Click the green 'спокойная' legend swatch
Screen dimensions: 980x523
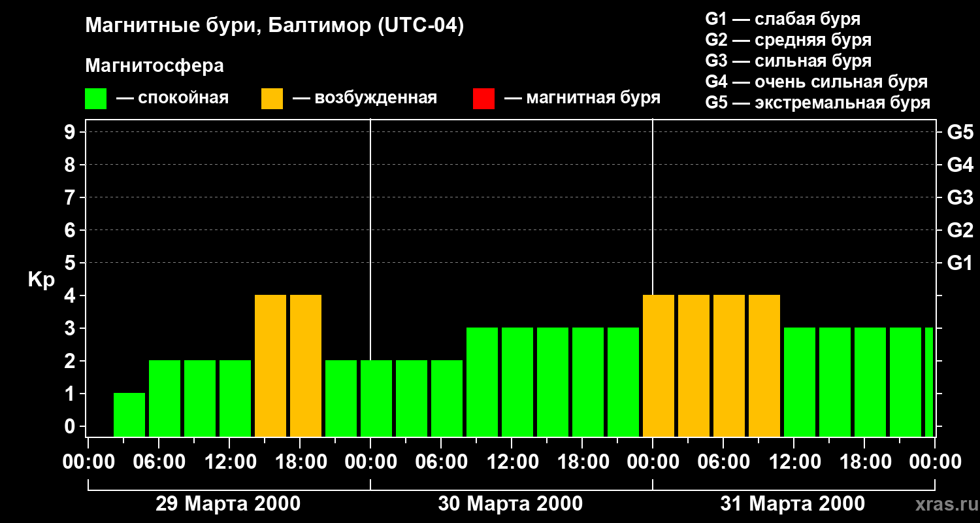click(x=95, y=99)
